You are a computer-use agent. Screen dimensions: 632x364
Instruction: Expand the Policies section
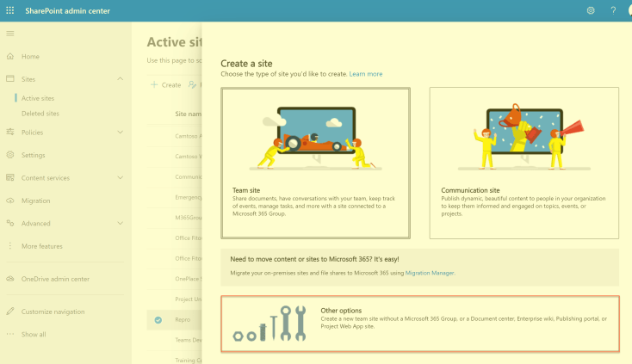(x=120, y=133)
